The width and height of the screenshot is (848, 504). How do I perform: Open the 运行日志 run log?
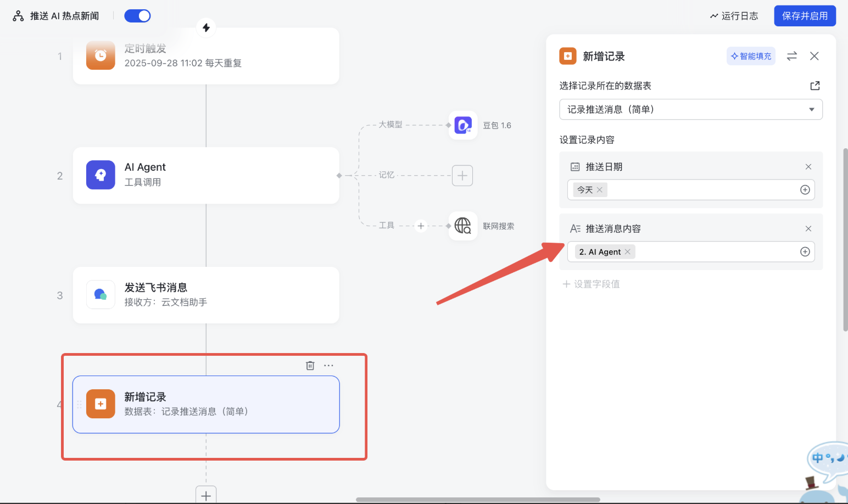(x=734, y=16)
